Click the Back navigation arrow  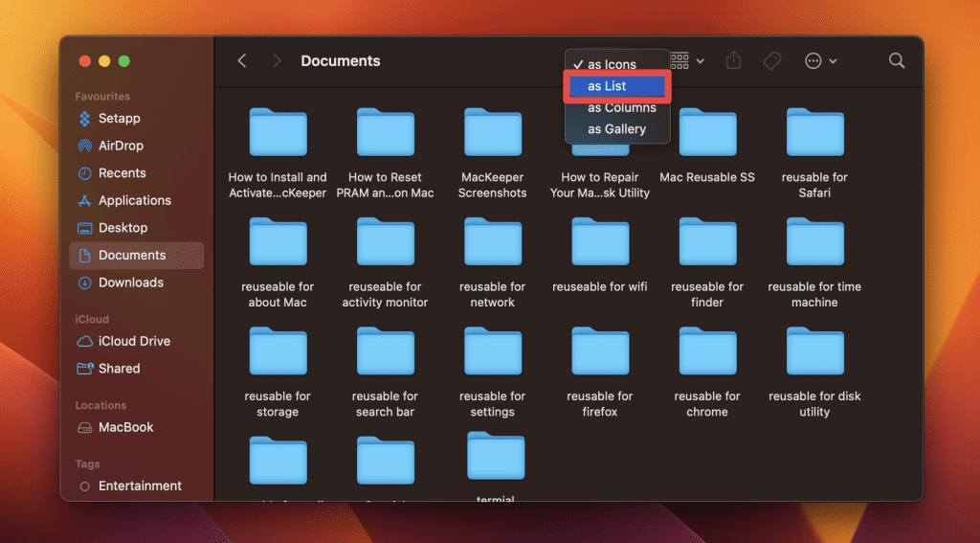coord(242,60)
